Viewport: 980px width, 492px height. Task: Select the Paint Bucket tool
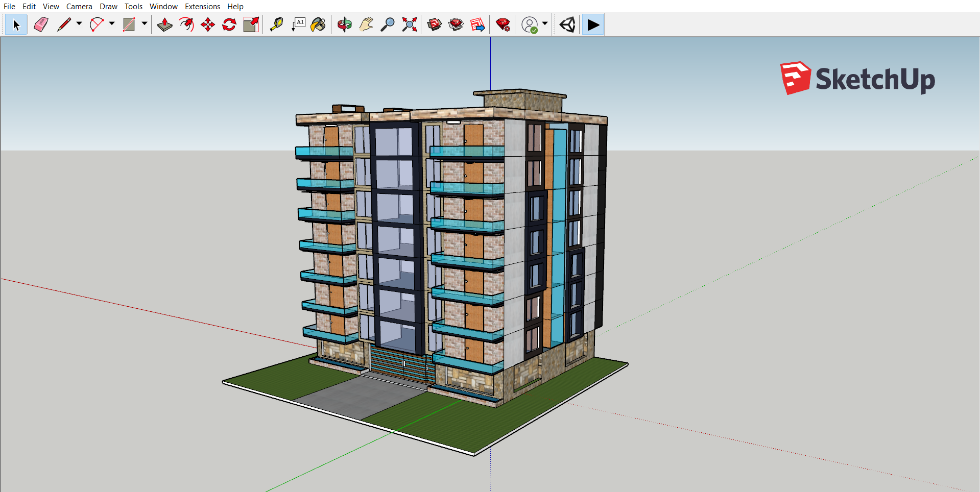pos(318,24)
